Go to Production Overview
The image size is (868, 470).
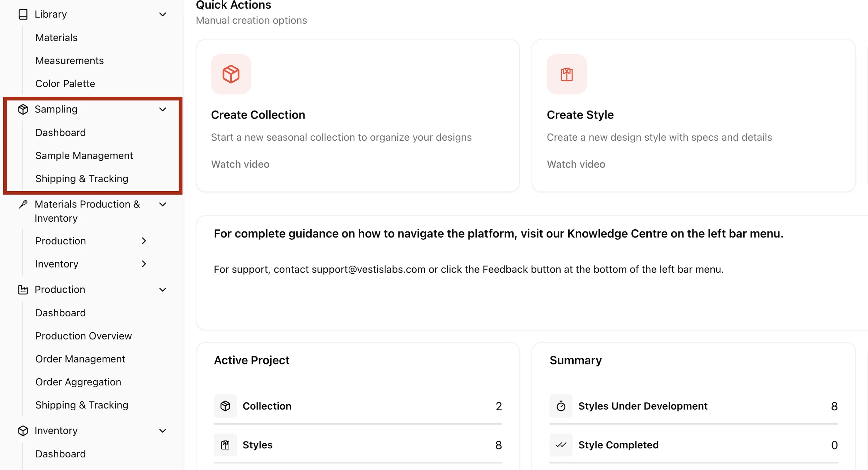pyautogui.click(x=84, y=336)
